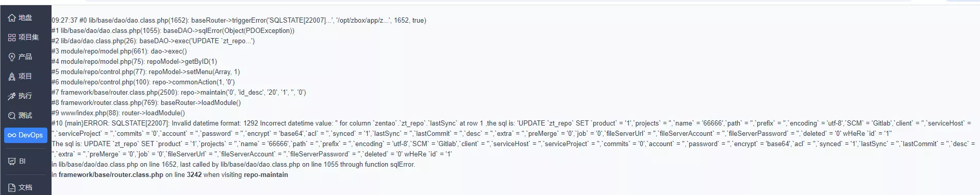Switch to the 测试 QA menu
Image resolution: width=980 pixels, height=195 pixels.
(25, 116)
